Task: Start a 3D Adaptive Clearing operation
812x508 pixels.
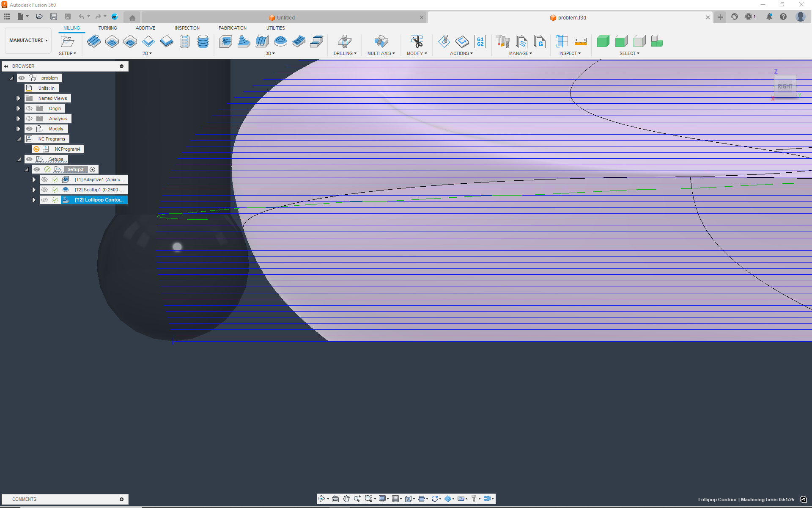Action: click(225, 42)
